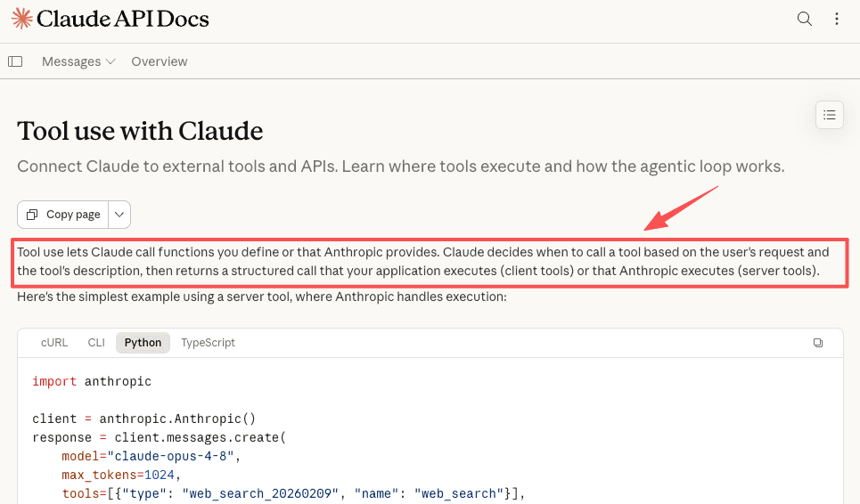
Task: Click the 'Tool use with Claude' heading
Action: click(x=140, y=131)
